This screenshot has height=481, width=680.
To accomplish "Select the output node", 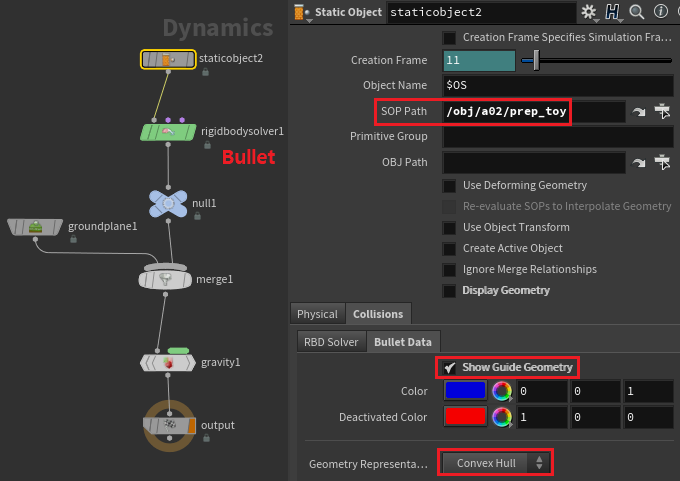I will [169, 425].
